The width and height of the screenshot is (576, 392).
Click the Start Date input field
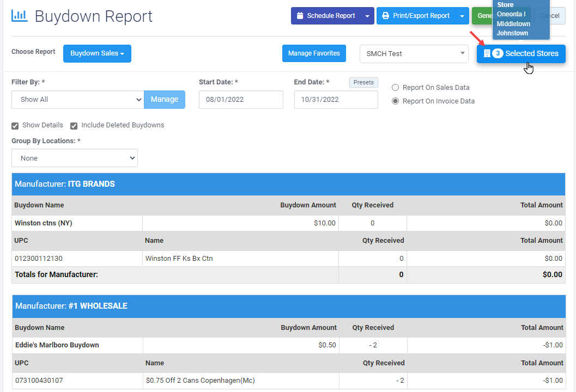pos(241,100)
